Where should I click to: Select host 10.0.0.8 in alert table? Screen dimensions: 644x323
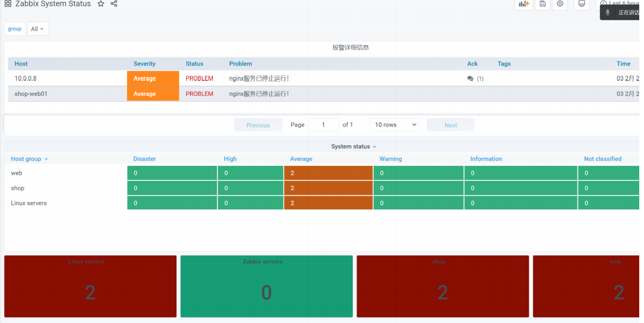click(26, 79)
